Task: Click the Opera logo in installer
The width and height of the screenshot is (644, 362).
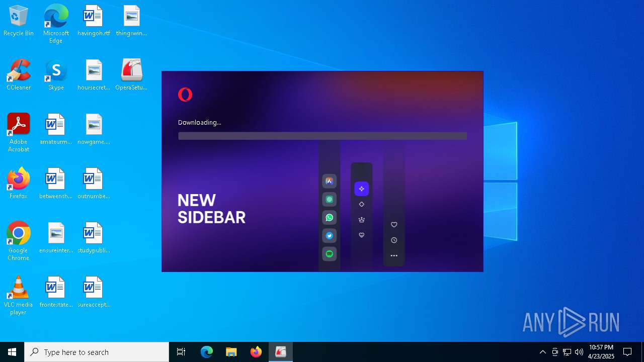Action: (185, 95)
